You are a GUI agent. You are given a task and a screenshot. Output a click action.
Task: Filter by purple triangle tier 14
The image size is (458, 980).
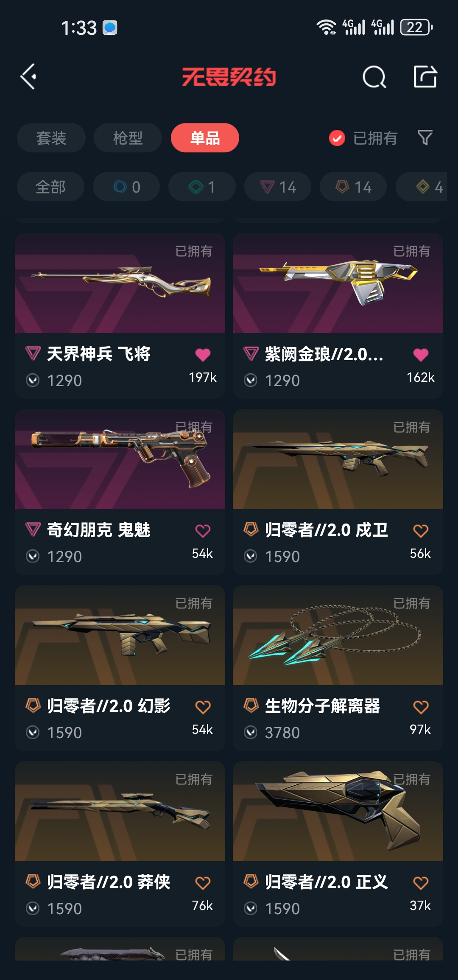(278, 187)
